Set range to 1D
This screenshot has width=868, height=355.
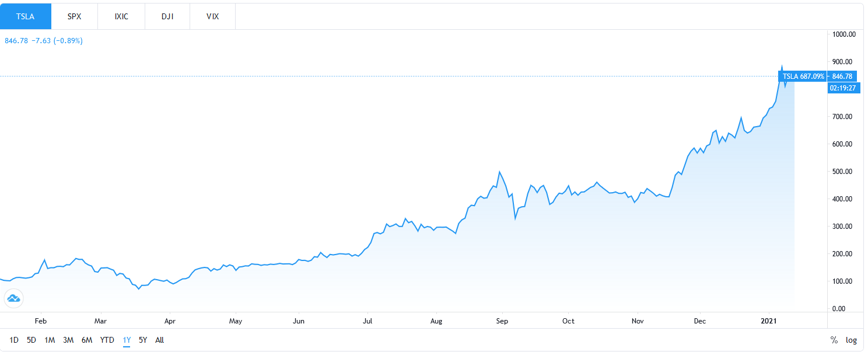(14, 340)
